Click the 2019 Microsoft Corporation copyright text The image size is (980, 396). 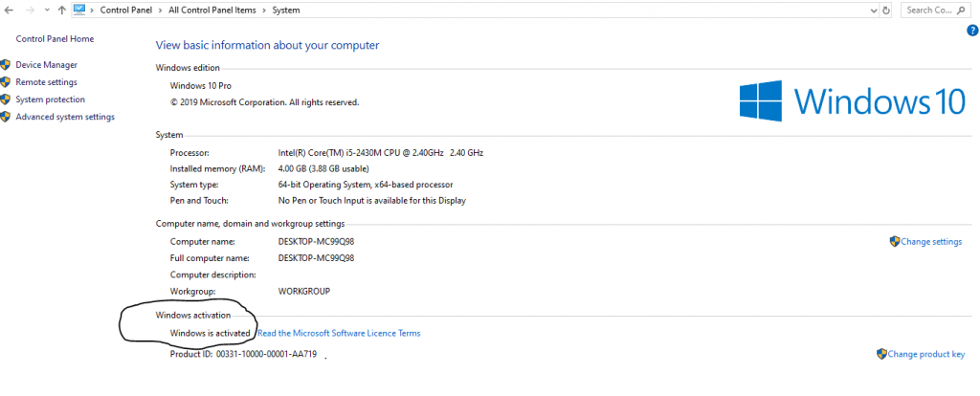[x=264, y=101]
